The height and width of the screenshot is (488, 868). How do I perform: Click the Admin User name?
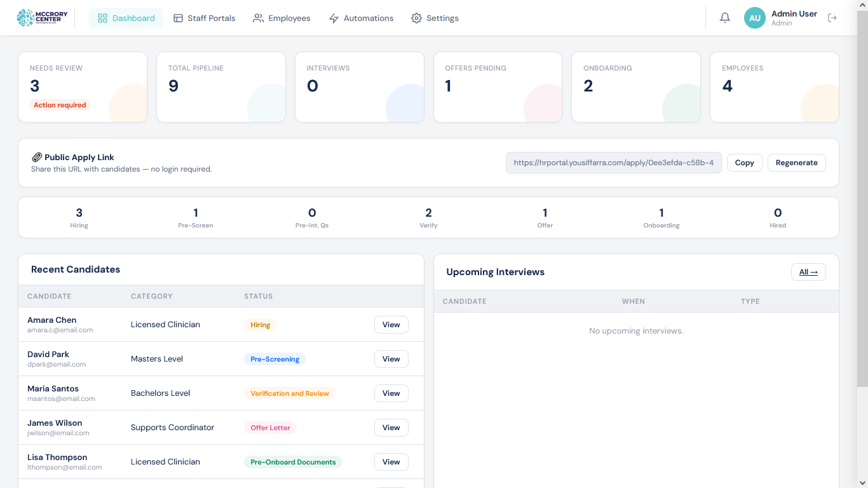[x=794, y=14]
